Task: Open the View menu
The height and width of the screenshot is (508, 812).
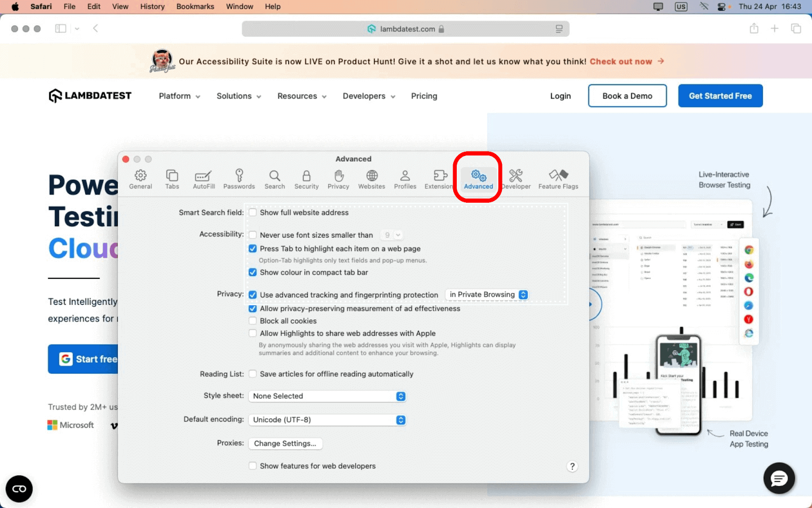Action: click(x=120, y=7)
